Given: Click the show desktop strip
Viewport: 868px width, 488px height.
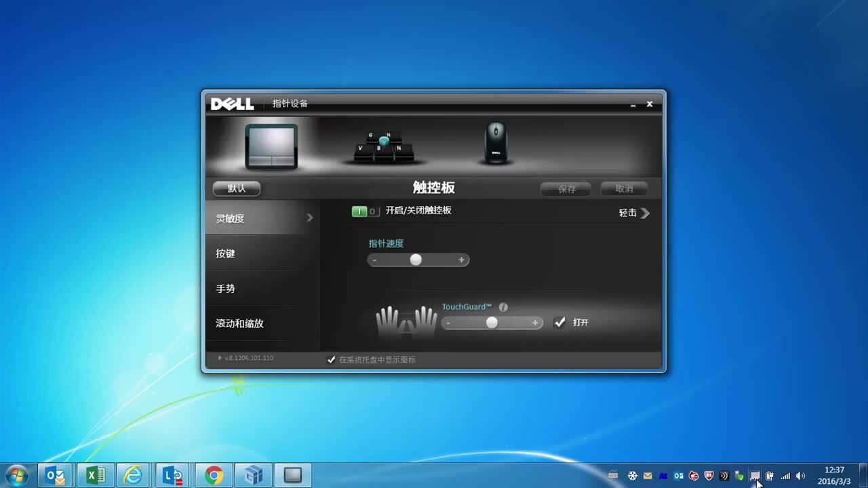Looking at the screenshot, I should pyautogui.click(x=863, y=476).
